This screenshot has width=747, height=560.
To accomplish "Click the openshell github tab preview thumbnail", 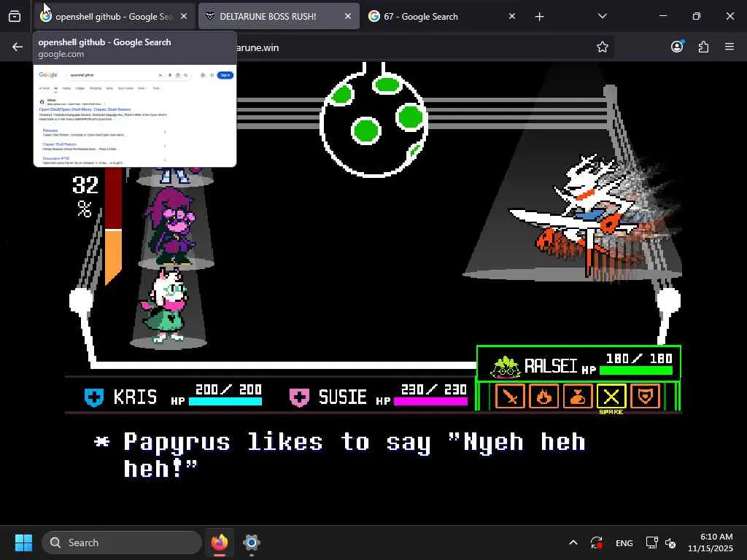I will tap(135, 115).
